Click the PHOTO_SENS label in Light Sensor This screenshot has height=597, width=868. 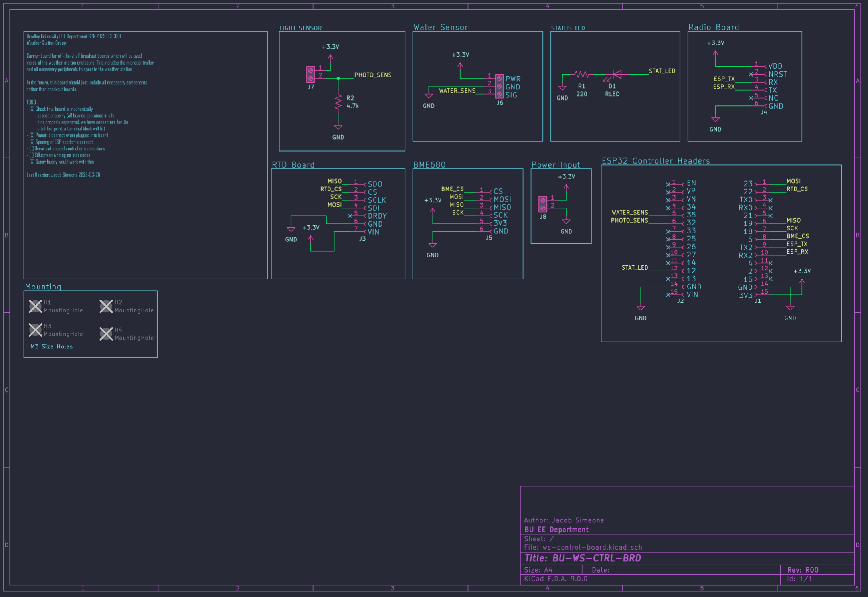coord(373,75)
